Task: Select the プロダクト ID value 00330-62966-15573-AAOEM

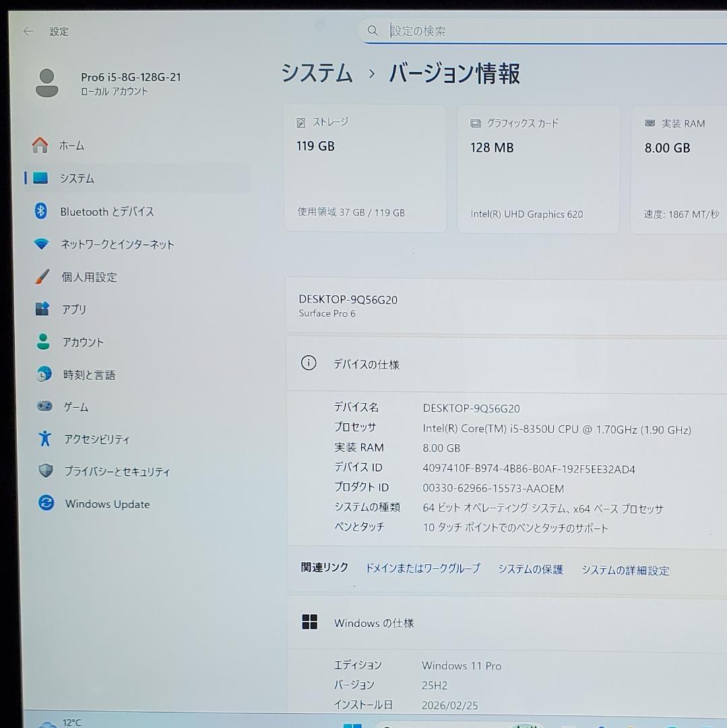Action: pyautogui.click(x=493, y=489)
